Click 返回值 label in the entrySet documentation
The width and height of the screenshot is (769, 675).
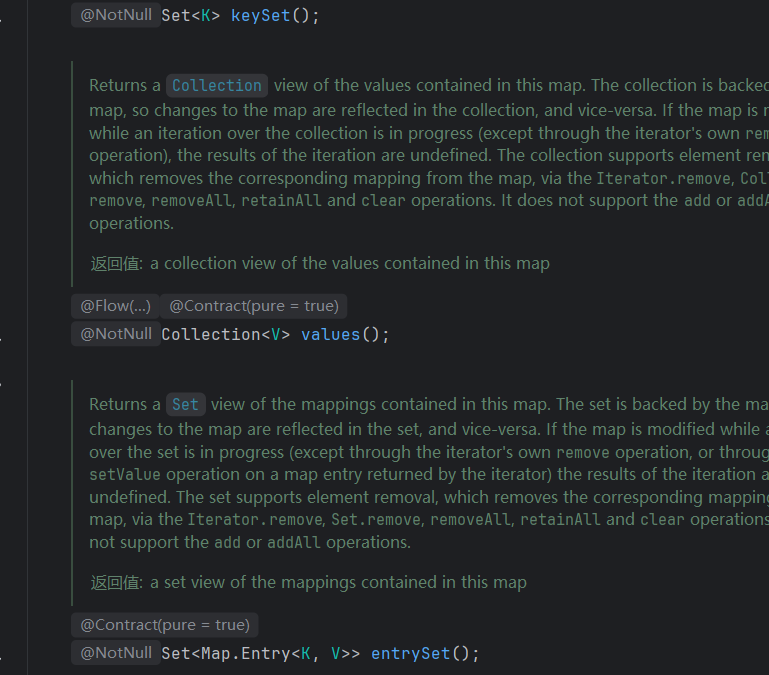116,583
